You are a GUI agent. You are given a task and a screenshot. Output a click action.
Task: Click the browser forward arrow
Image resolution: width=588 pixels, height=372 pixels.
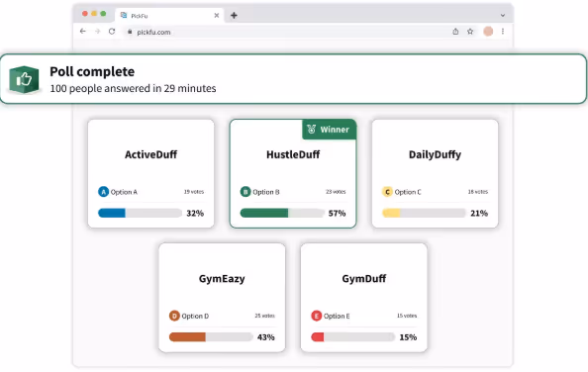pos(97,32)
